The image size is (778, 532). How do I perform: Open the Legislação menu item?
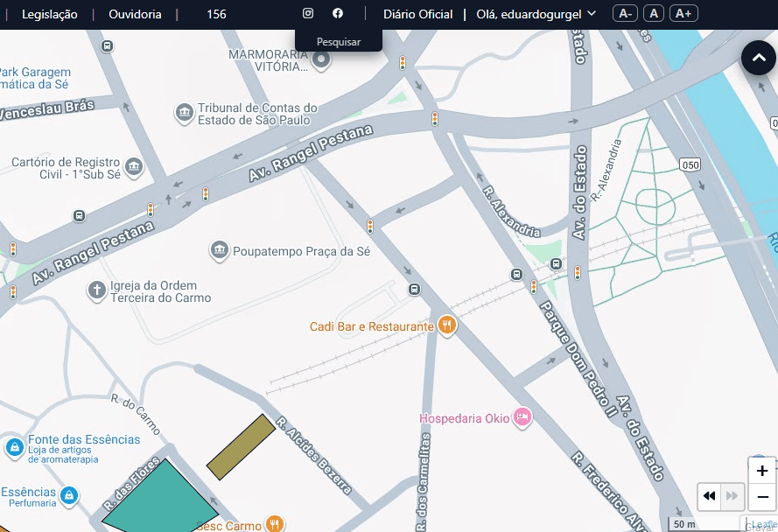tap(49, 14)
